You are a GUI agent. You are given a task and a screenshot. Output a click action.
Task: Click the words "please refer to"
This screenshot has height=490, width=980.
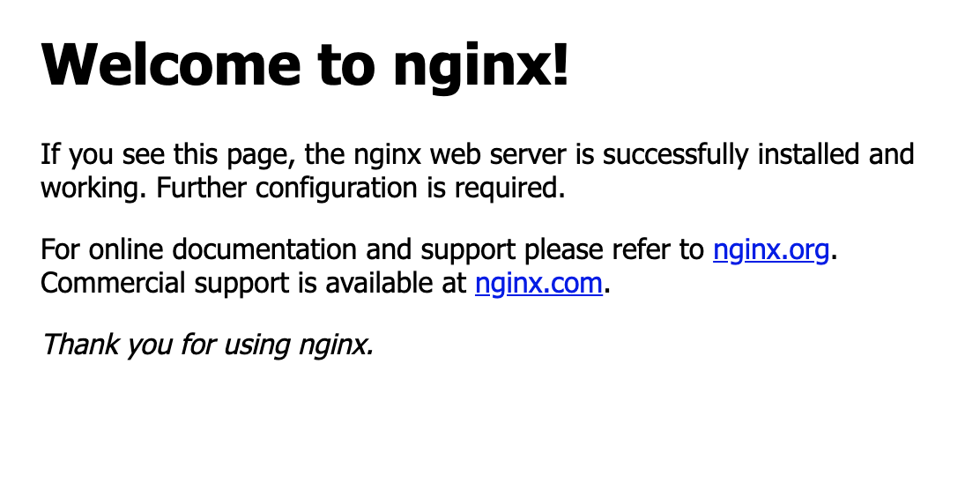(614, 250)
